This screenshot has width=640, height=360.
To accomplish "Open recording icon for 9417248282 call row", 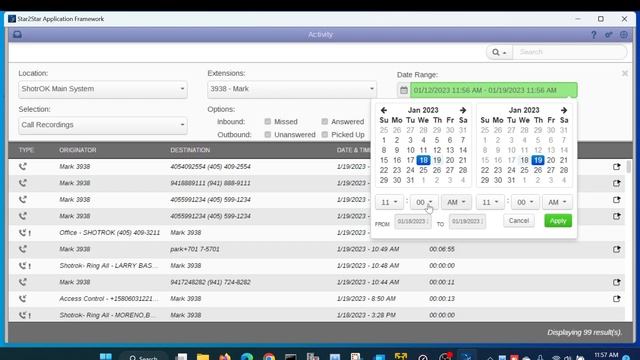I will point(616,282).
